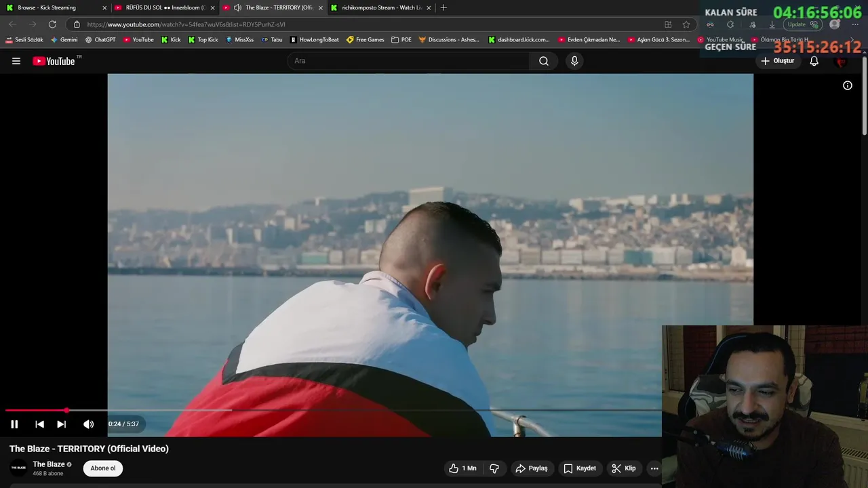This screenshot has width=868, height=488.
Task: Go forward with the browser forward arrow
Action: (x=33, y=24)
